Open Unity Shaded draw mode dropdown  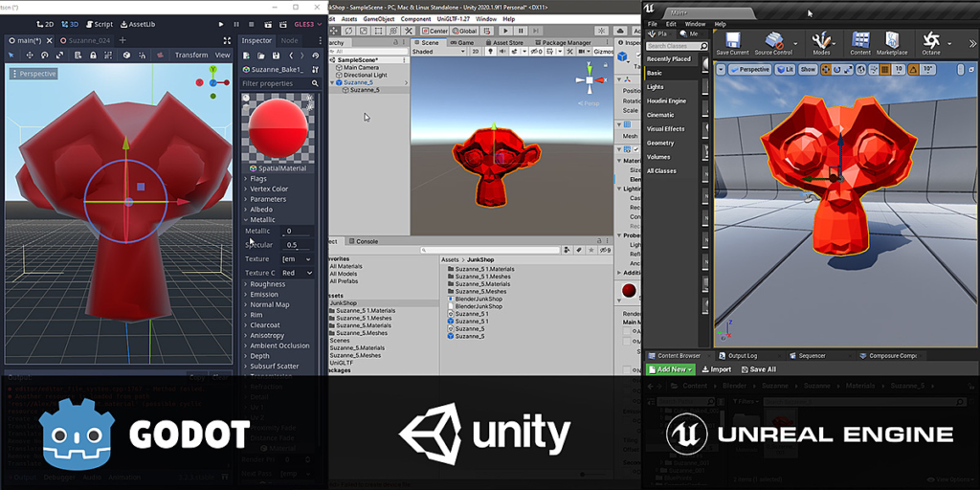[x=437, y=53]
